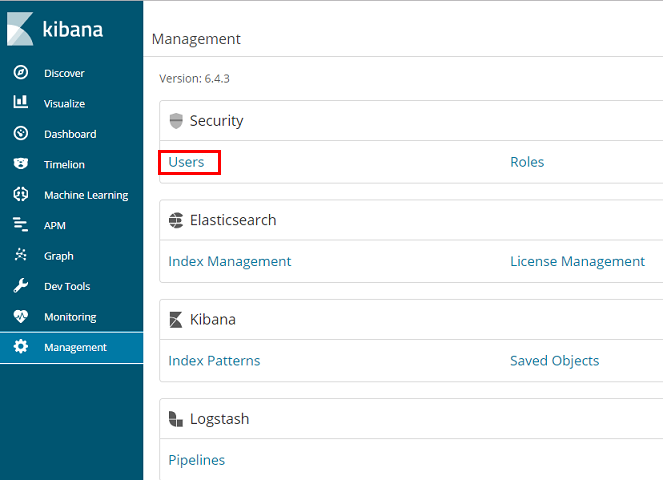663x480 pixels.
Task: Click the Timelion mask icon
Action: (21, 164)
